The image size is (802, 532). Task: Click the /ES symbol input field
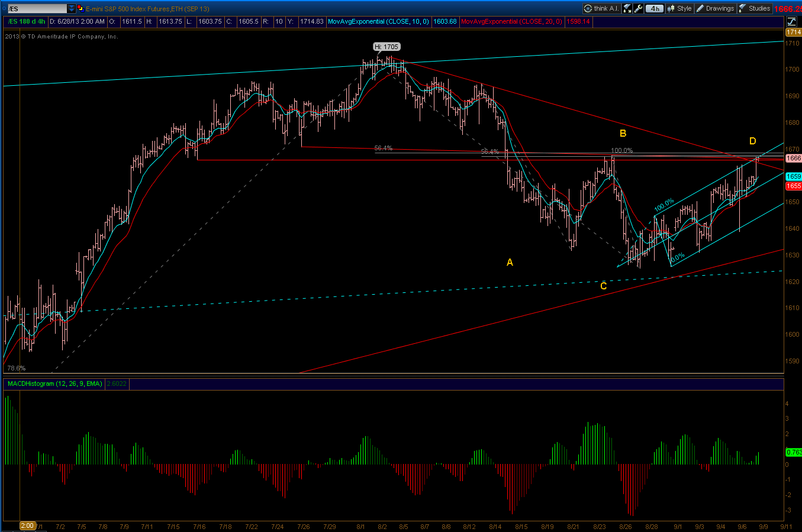[37, 9]
